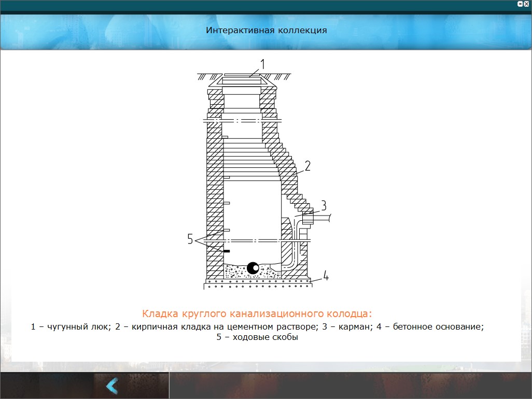532x399 pixels.
Task: Select callout number 5 beside the step brackets
Action: tap(190, 239)
